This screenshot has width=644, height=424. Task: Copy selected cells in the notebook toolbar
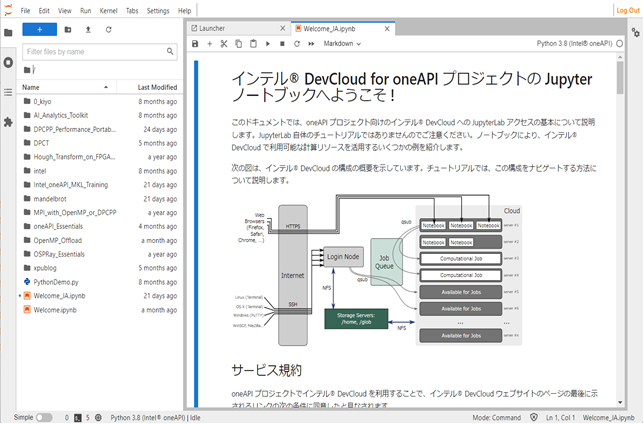(x=238, y=44)
